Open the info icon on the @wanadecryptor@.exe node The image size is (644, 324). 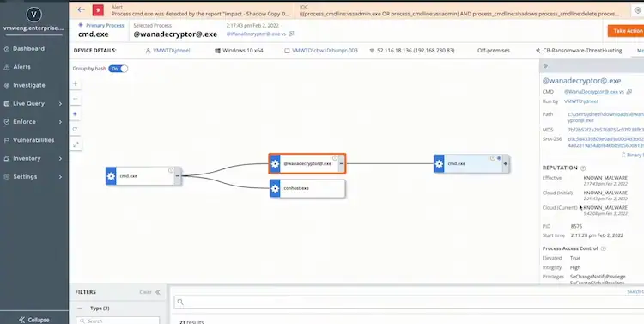tap(335, 158)
